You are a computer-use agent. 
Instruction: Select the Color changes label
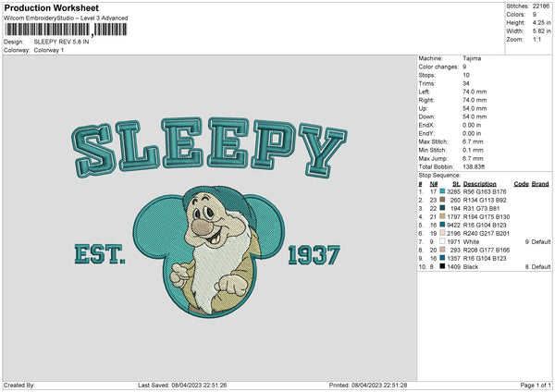point(438,67)
